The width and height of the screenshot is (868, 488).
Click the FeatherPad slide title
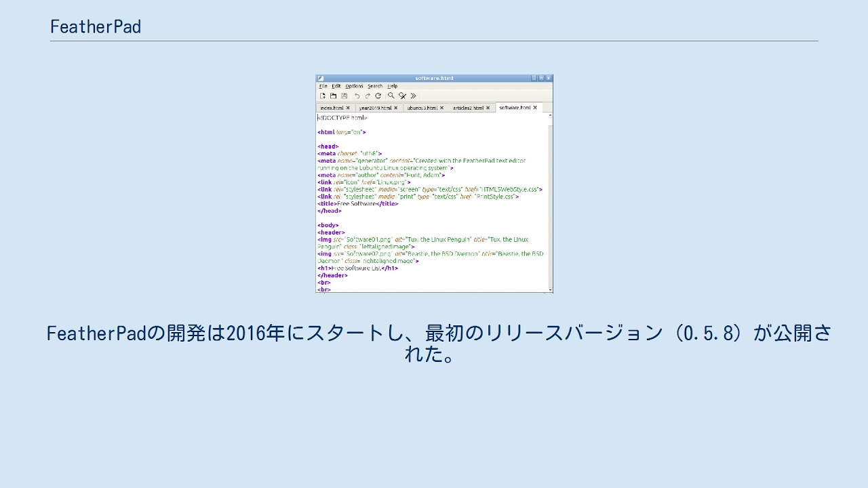pyautogui.click(x=96, y=26)
